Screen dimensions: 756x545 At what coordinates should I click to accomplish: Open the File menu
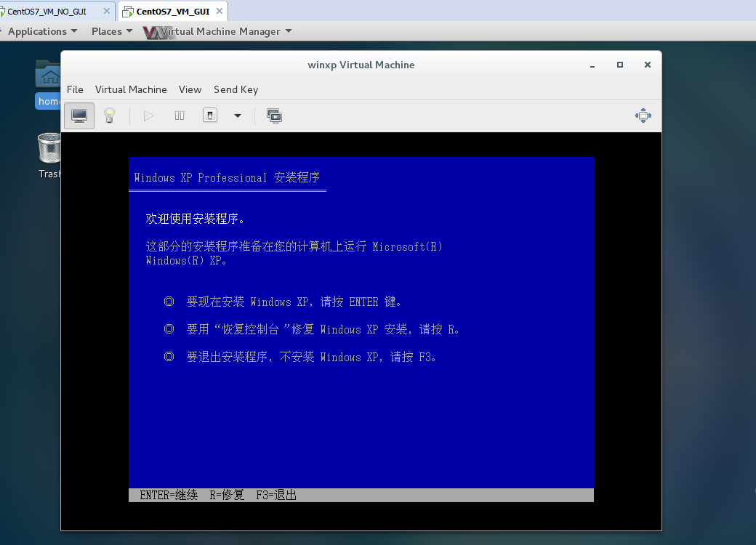pos(75,89)
